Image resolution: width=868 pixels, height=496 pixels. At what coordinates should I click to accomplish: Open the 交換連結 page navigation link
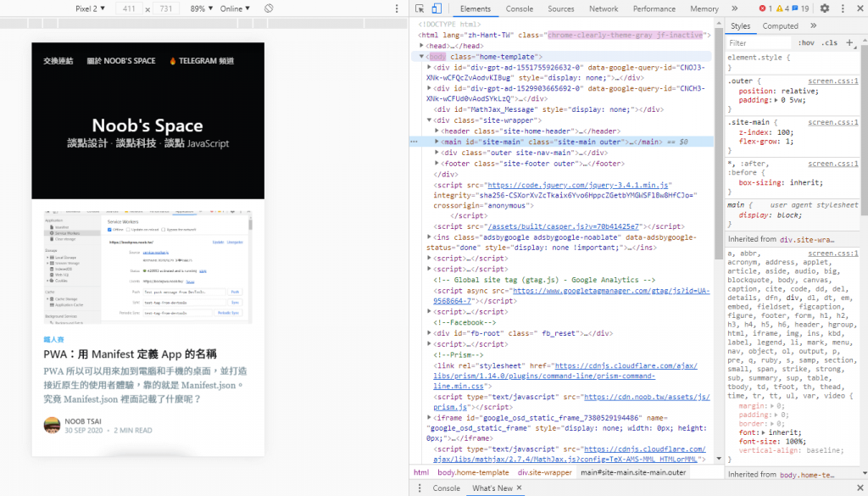click(x=58, y=61)
